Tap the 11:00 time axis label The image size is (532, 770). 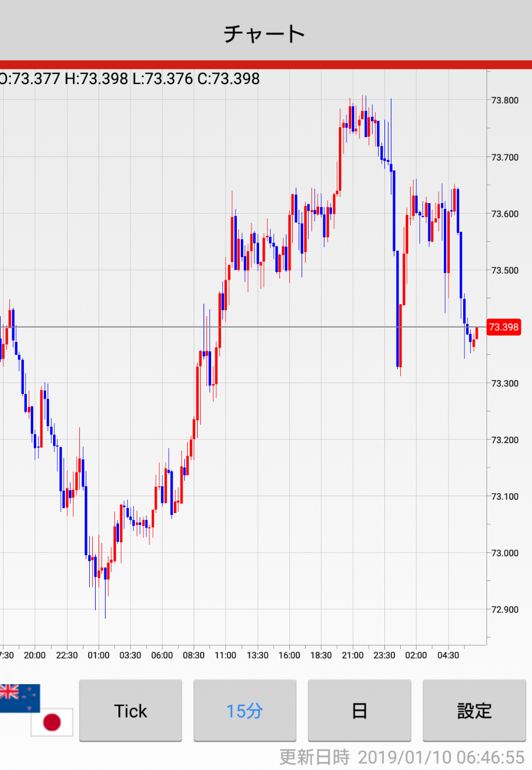[x=225, y=655]
